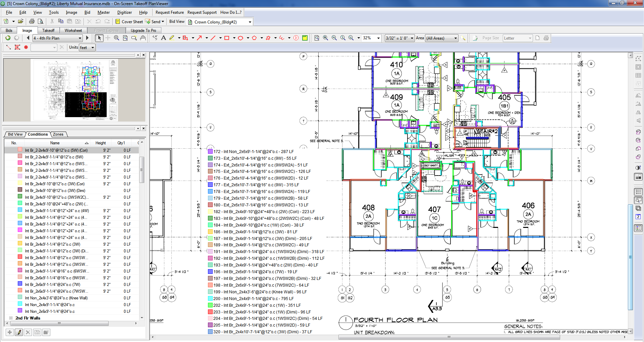Click Request Feature link
This screenshot has height=342, width=644.
tap(170, 12)
